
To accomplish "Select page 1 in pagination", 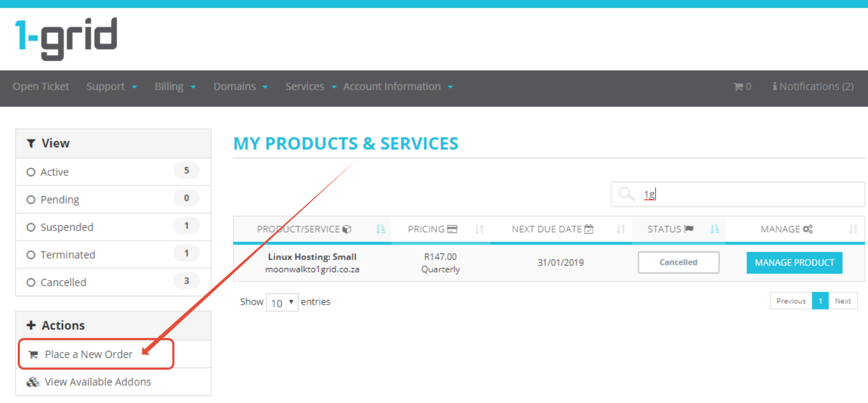I will tap(820, 301).
